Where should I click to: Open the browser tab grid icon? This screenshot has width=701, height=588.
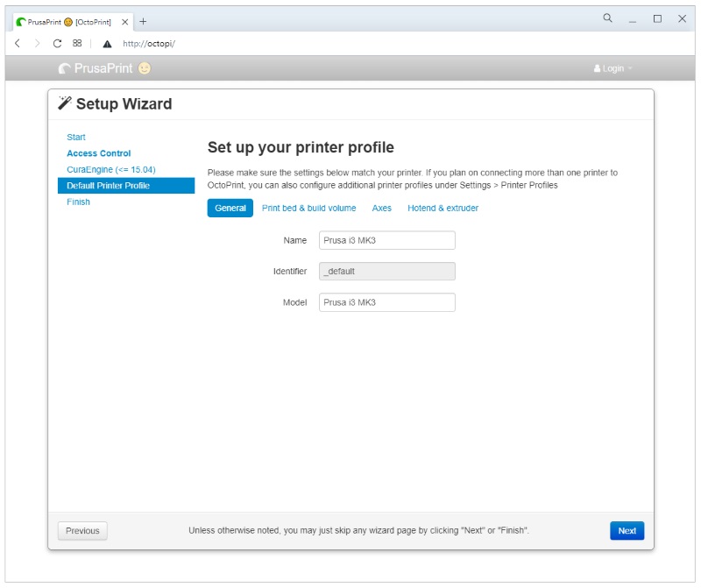tap(77, 43)
